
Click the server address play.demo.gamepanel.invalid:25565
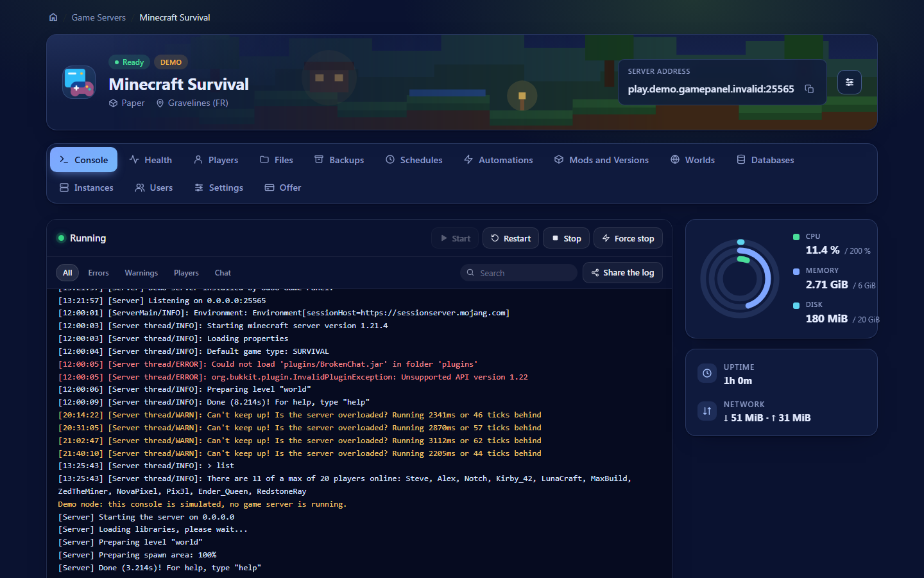711,89
